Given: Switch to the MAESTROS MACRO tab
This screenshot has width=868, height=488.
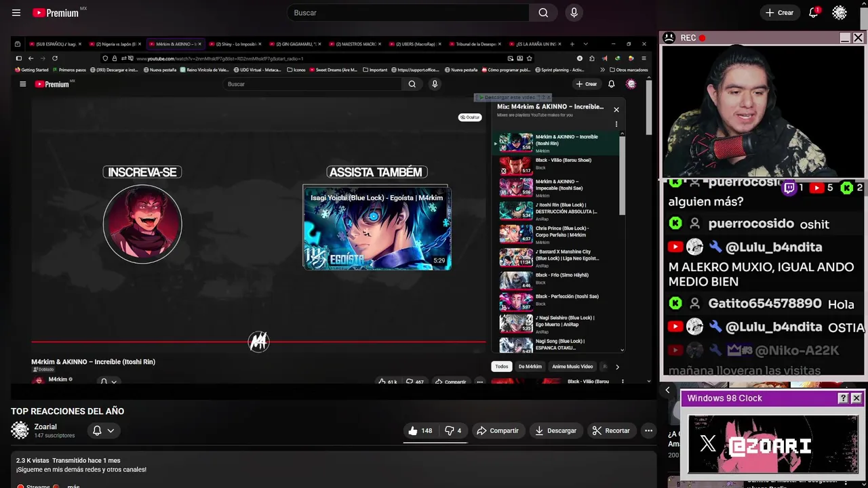Looking at the screenshot, I should pos(356,44).
